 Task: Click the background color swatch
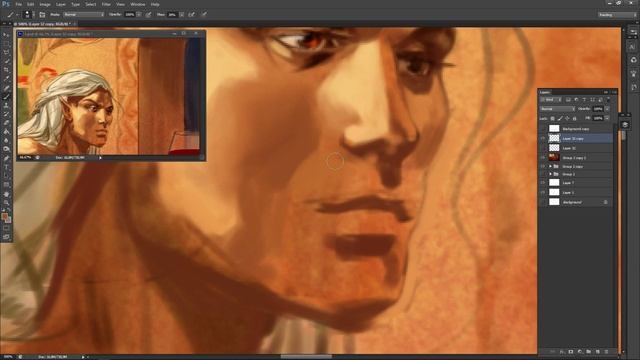click(8, 220)
